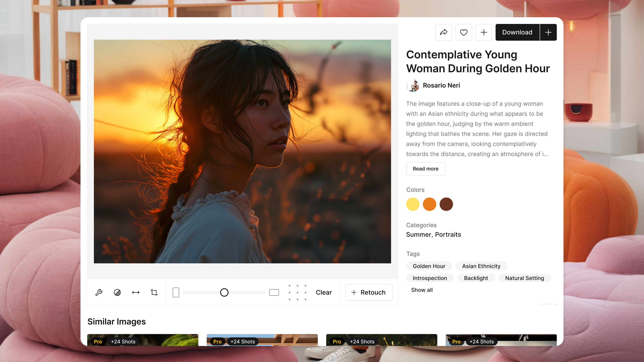Open author Rosario Neri profile
Viewport: 644px width, 362px height.
pos(441,85)
